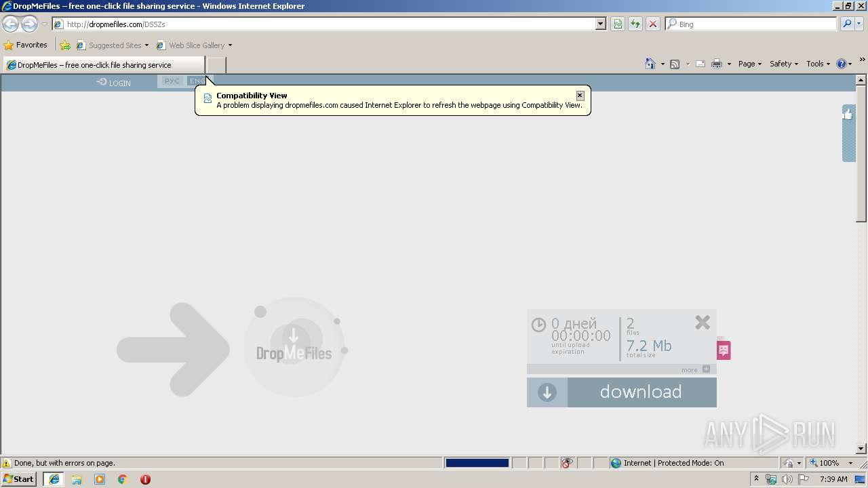Click the Bing search magnifier button
This screenshot has width=868, height=488.
click(846, 24)
